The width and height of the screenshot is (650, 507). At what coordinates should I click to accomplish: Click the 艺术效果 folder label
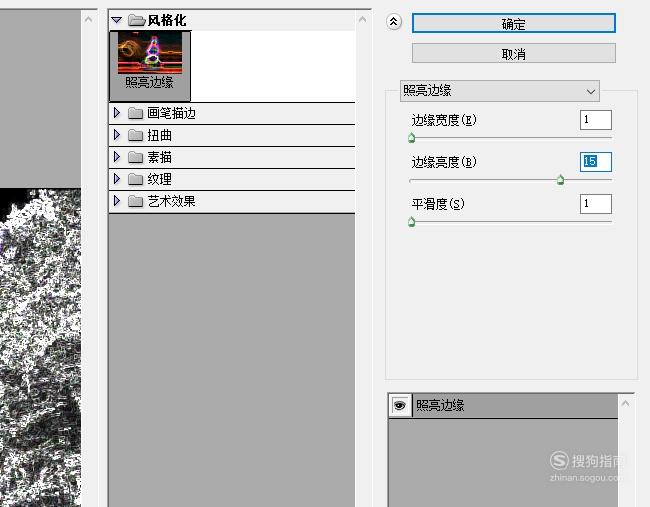(171, 201)
